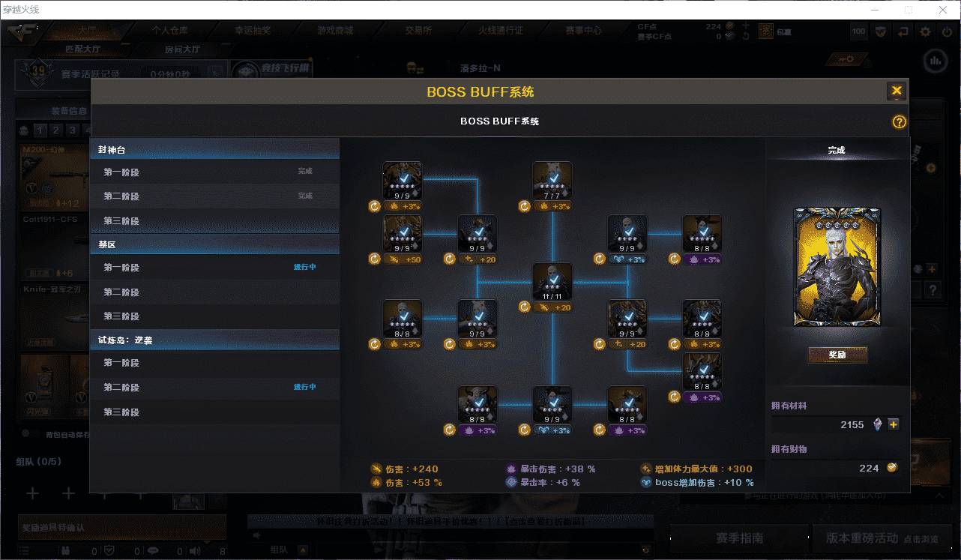Click the golden boss card portrait
Screen dimensions: 961x560
837,268
